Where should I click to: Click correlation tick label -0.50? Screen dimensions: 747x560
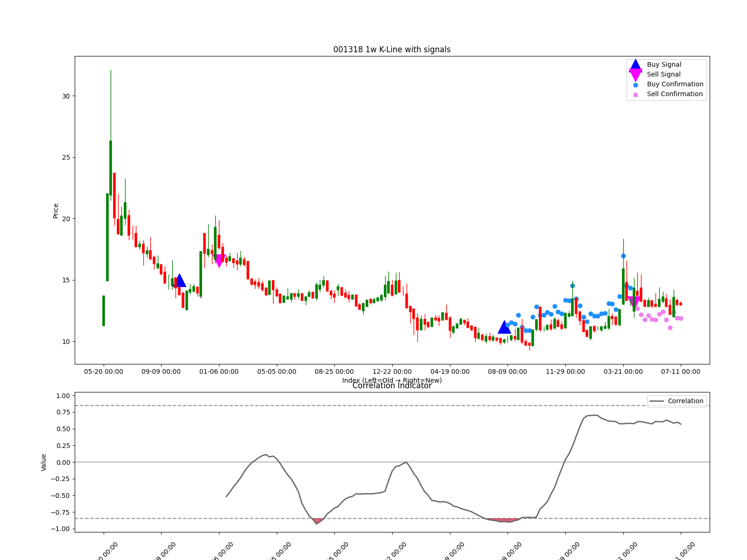[x=61, y=496]
